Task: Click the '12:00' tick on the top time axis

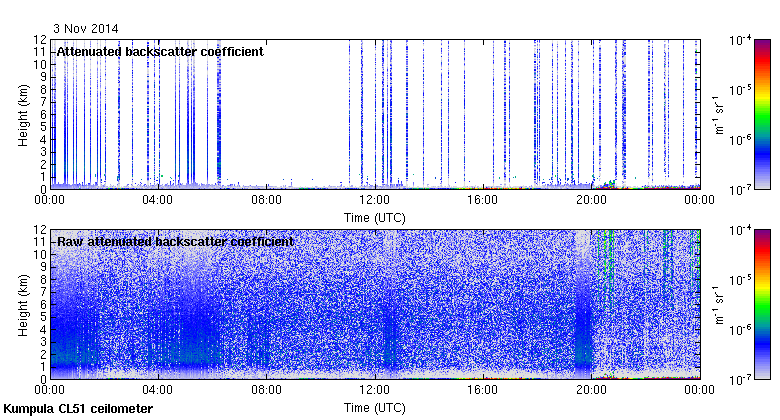Action: [375, 200]
